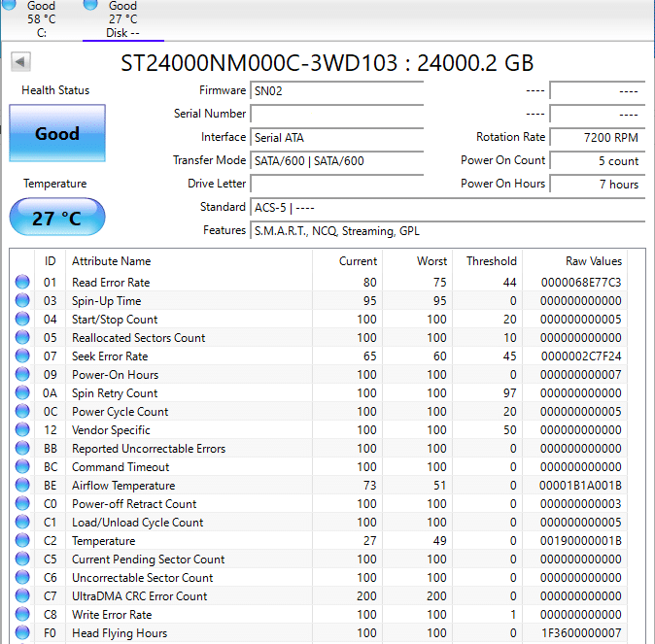This screenshot has height=644, width=655.
Task: Click the status orb for Airflow Temperature
Action: pos(22,485)
